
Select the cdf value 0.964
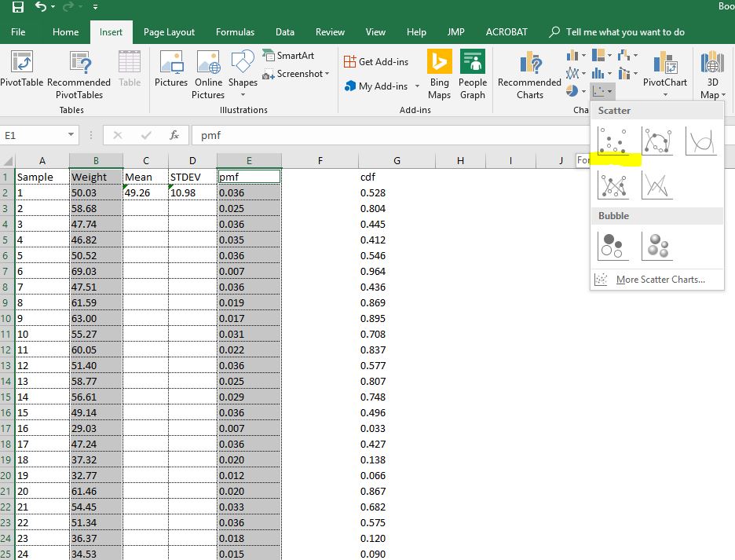[x=397, y=271]
